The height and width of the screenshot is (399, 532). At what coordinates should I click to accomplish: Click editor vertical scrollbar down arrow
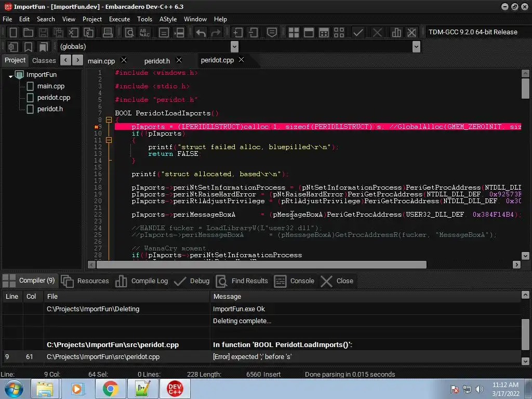click(525, 256)
